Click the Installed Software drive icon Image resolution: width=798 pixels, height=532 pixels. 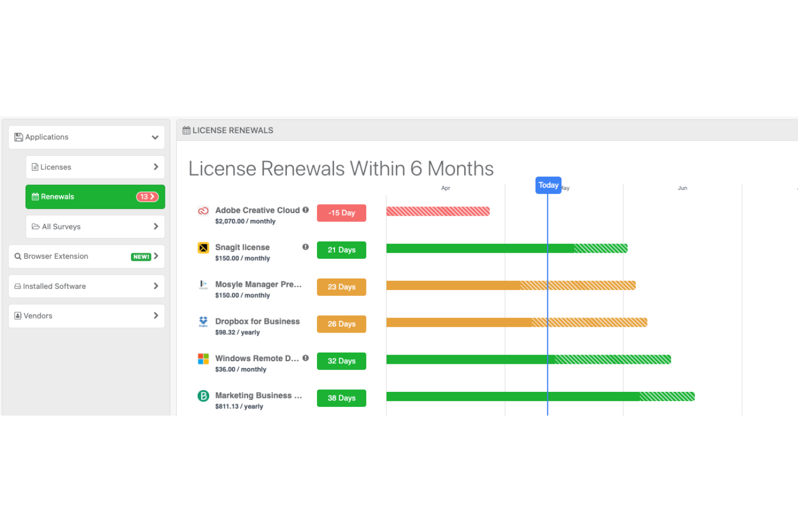pyautogui.click(x=18, y=286)
